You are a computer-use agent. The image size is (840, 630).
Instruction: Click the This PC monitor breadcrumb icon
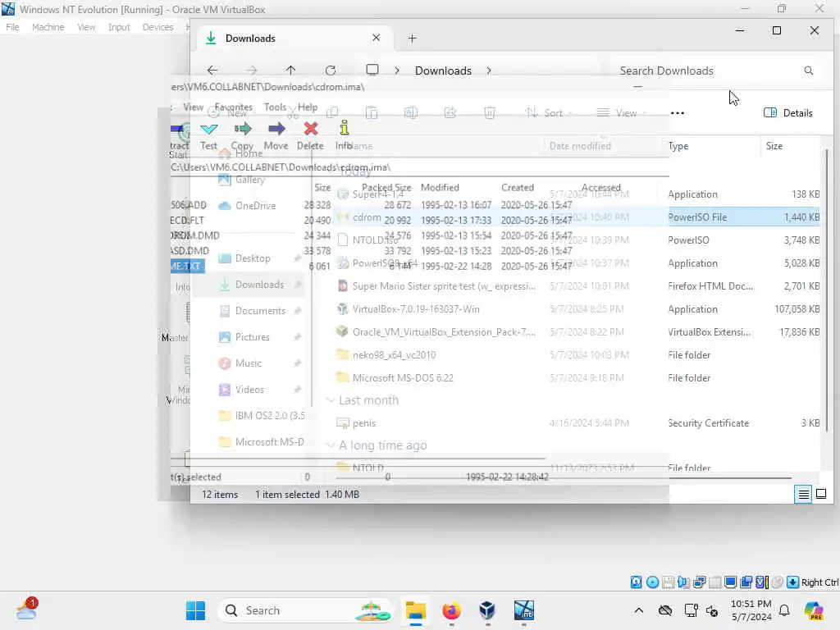coord(372,70)
